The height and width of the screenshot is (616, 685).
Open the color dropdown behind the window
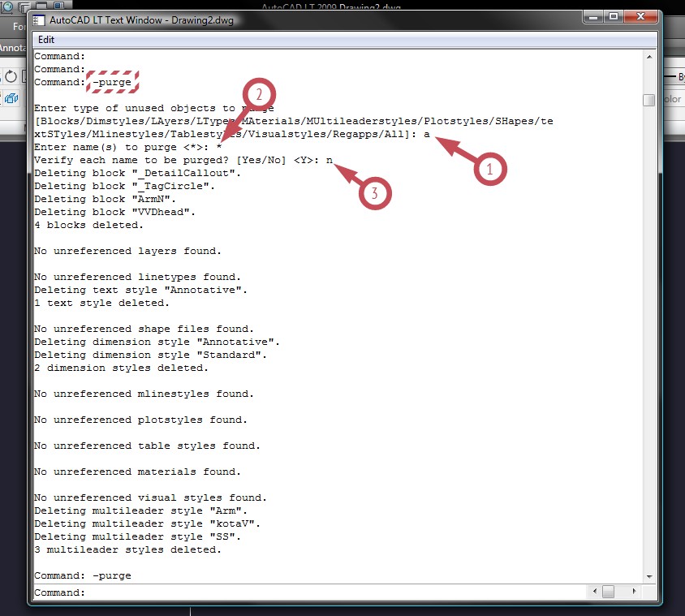point(674,99)
